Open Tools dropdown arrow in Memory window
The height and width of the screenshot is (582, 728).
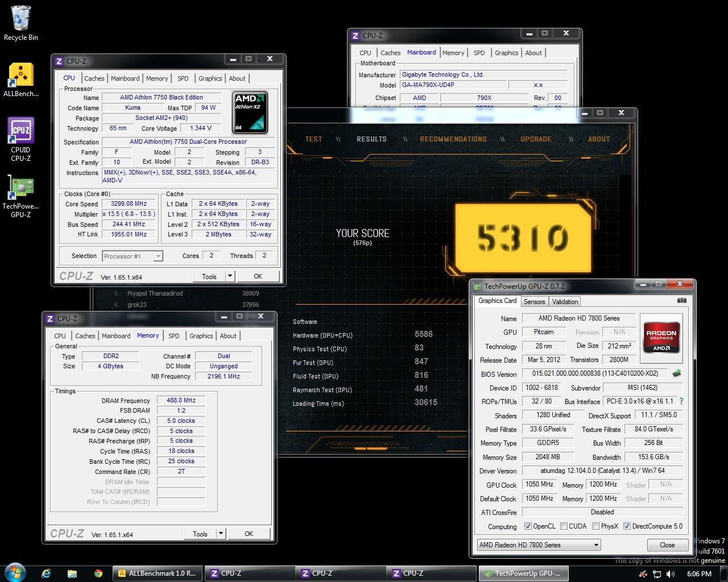[x=221, y=534]
